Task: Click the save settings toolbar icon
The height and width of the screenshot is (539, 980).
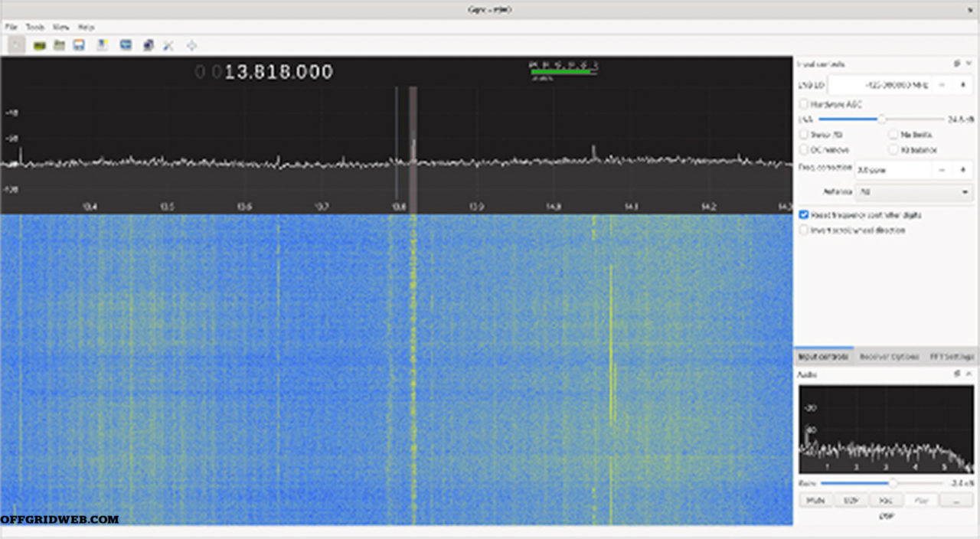Action: point(80,45)
